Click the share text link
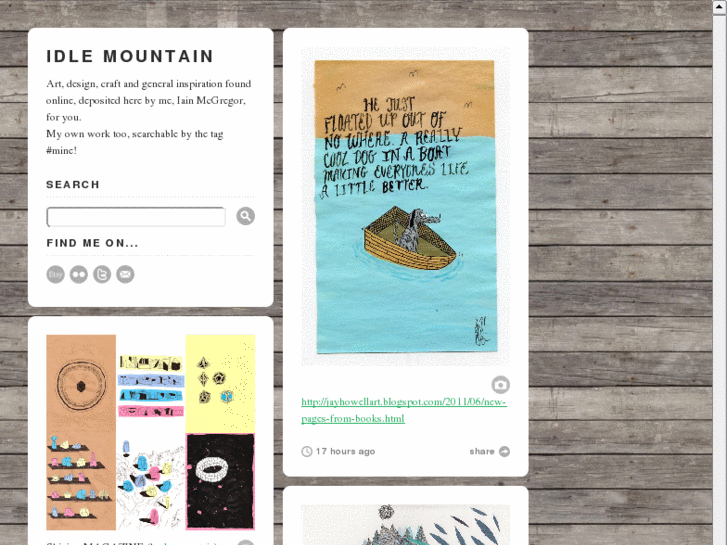The height and width of the screenshot is (545, 727). tap(482, 451)
